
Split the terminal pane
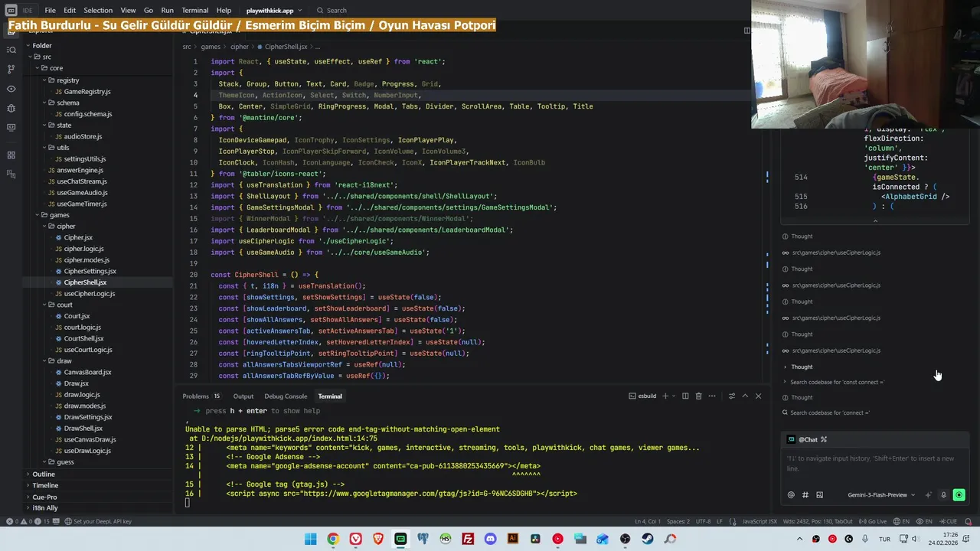tap(685, 396)
